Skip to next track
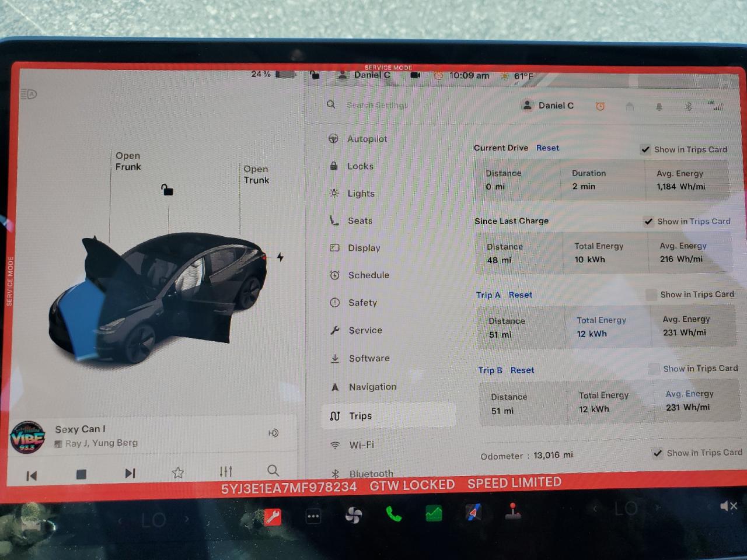Screen dimensions: 747x560 click(130, 473)
